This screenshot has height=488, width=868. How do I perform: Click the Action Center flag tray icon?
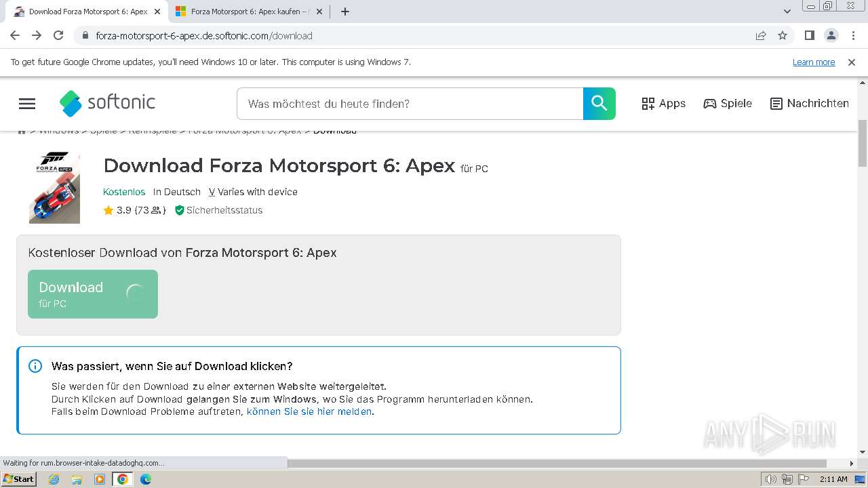click(804, 479)
